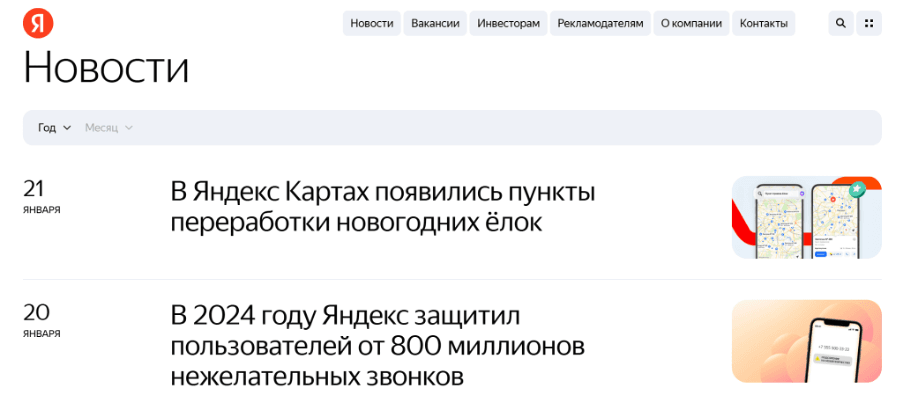Click the phone call protection thumbnail
The width and height of the screenshot is (904, 410).
point(806,341)
